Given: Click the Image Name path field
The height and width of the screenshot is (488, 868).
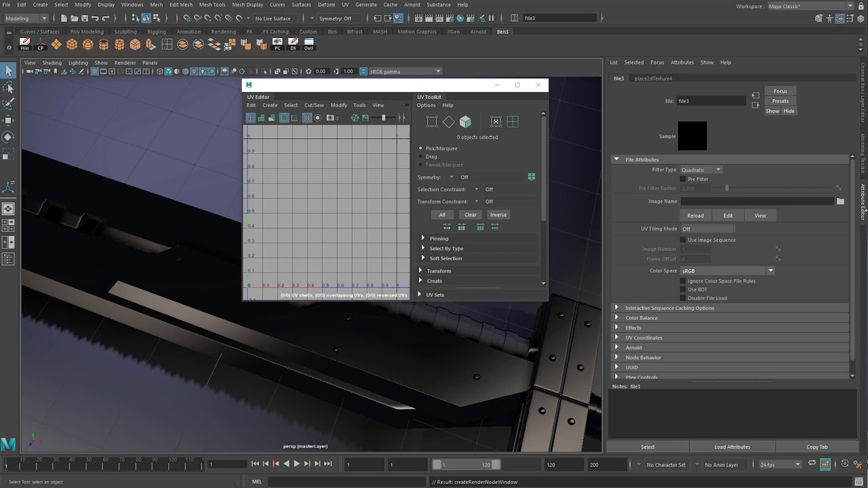Looking at the screenshot, I should [x=757, y=201].
